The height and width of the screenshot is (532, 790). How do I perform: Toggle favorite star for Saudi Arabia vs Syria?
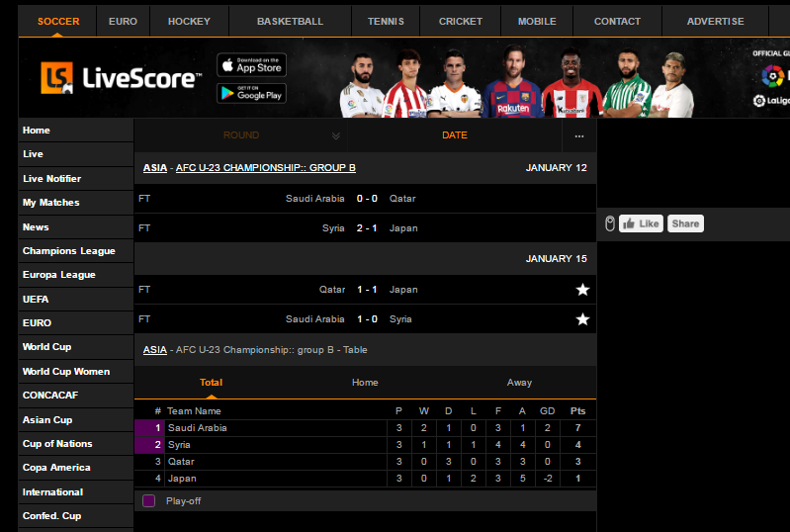[x=582, y=319]
